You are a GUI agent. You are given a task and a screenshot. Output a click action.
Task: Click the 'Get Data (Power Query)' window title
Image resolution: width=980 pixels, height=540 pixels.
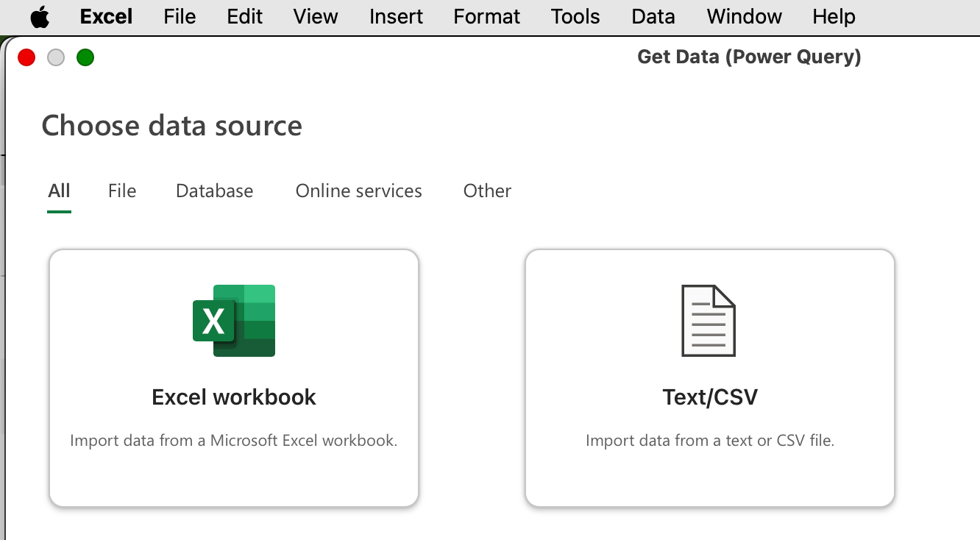[749, 57]
